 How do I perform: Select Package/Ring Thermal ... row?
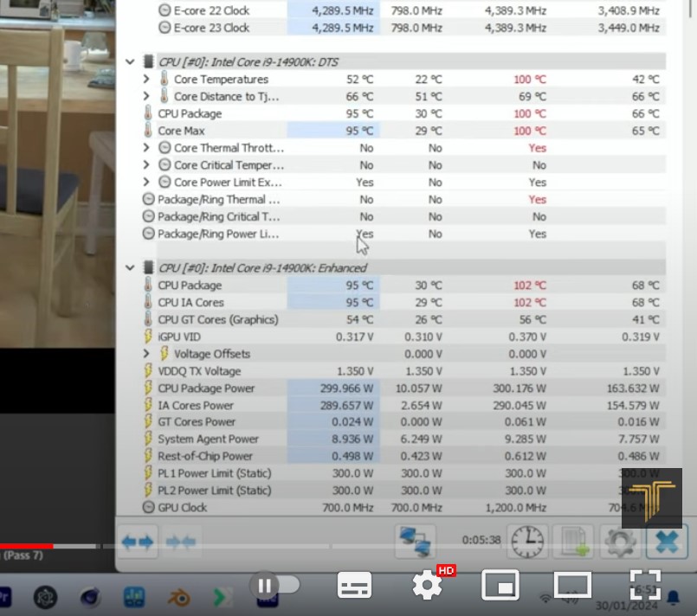pos(403,199)
